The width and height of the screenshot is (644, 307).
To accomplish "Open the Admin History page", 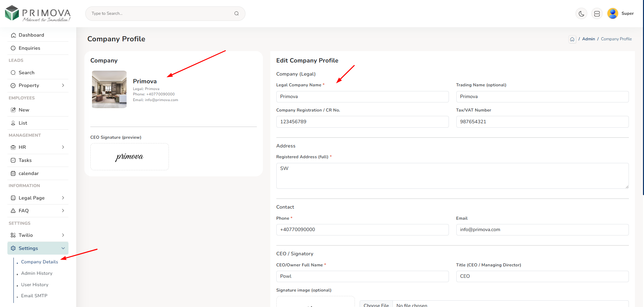I will pos(37,273).
